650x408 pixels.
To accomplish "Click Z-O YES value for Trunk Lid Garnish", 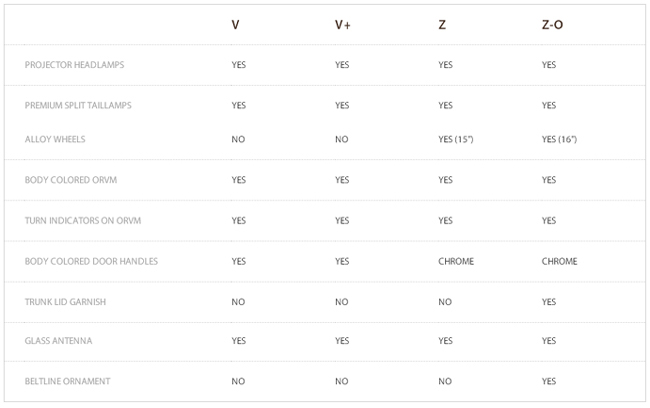I will pos(548,302).
